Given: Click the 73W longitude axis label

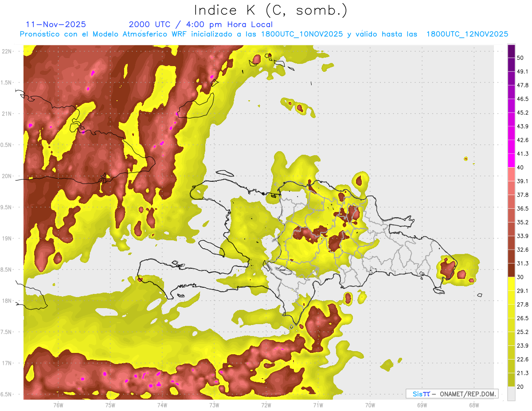Looking at the screenshot, I should click(214, 404).
